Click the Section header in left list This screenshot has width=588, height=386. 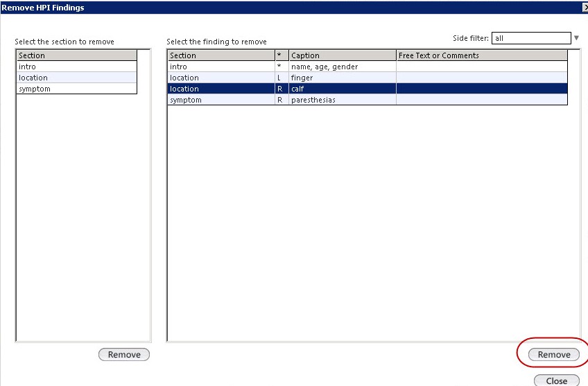(x=77, y=55)
